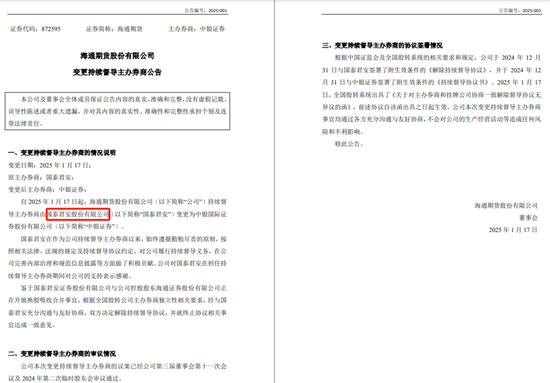Click the boxed line starting "本公司及董事会全体成员保证"
This screenshot has width=550, height=383.
pyautogui.click(x=123, y=99)
